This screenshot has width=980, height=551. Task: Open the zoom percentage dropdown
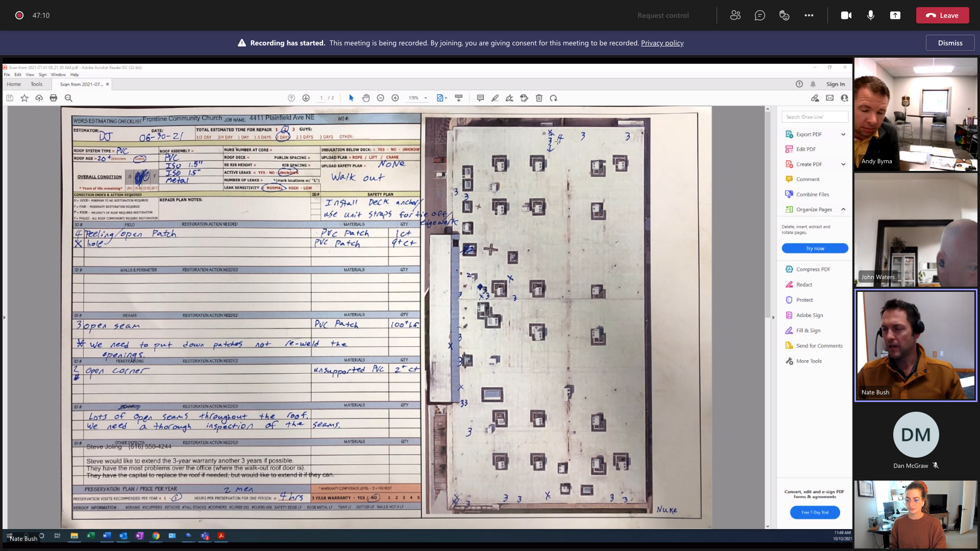(425, 98)
